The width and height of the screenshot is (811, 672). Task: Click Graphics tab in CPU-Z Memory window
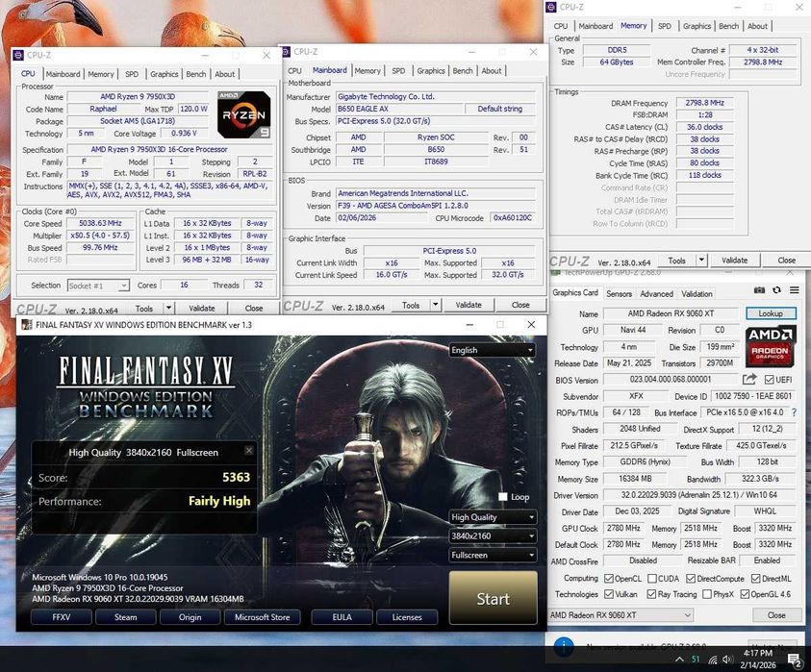[697, 26]
